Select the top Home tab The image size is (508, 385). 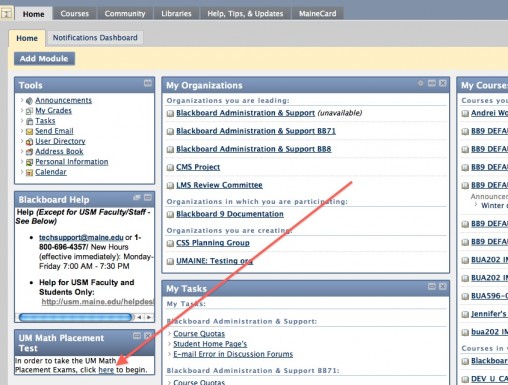[33, 14]
